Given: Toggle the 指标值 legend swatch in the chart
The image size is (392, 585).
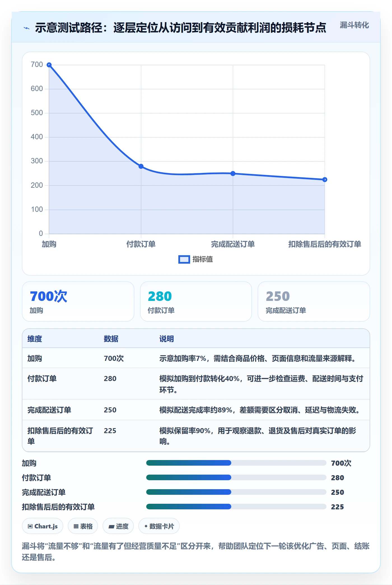Looking at the screenshot, I should 184,259.
